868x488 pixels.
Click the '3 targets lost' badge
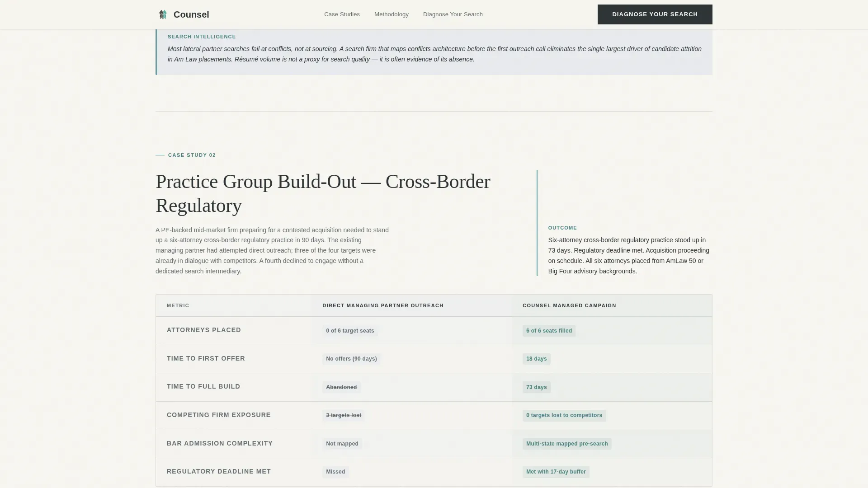coord(344,415)
